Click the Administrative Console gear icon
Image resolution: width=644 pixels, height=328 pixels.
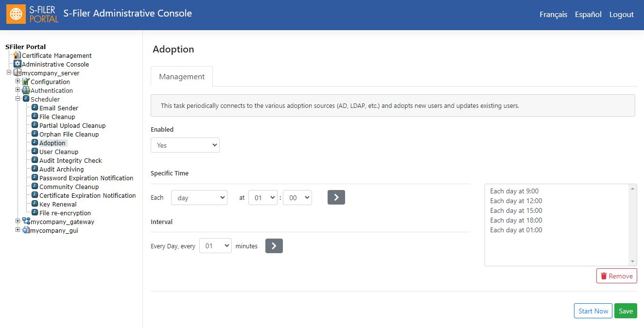pos(17,64)
